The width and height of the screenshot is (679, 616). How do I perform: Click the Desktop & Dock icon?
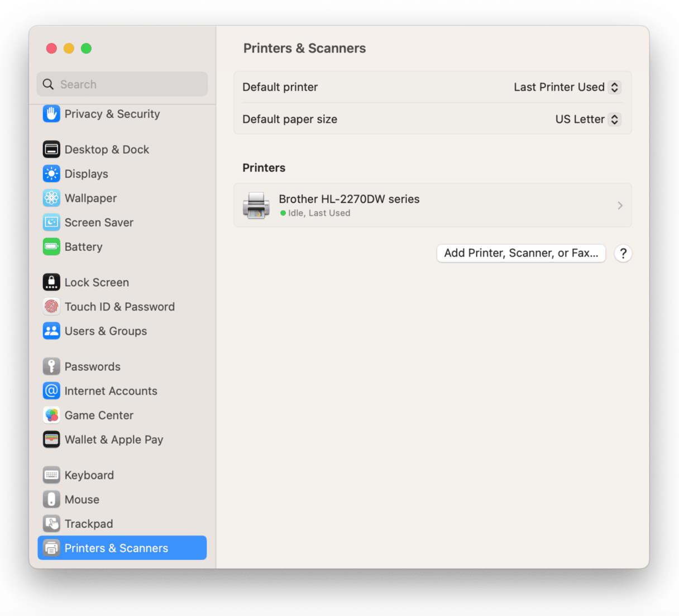[51, 150]
